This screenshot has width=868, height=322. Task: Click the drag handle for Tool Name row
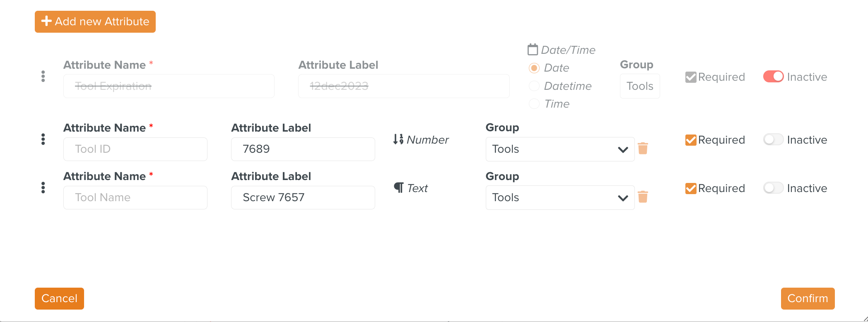[x=43, y=188]
